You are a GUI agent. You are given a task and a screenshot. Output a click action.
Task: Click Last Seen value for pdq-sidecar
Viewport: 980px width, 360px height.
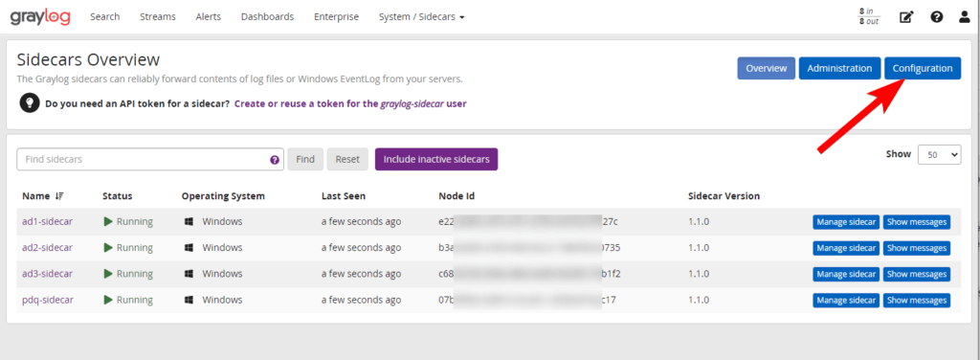(x=361, y=300)
